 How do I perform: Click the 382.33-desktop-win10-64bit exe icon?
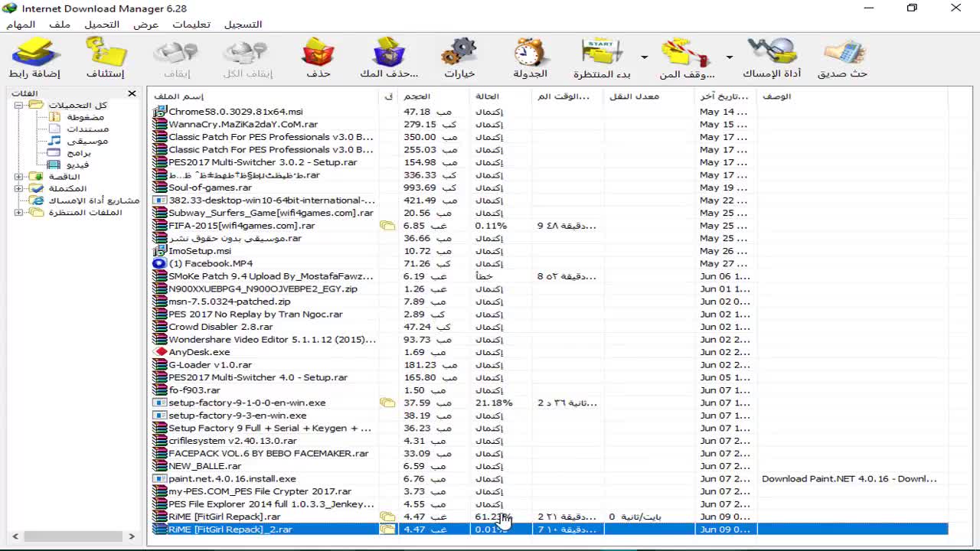click(x=159, y=201)
